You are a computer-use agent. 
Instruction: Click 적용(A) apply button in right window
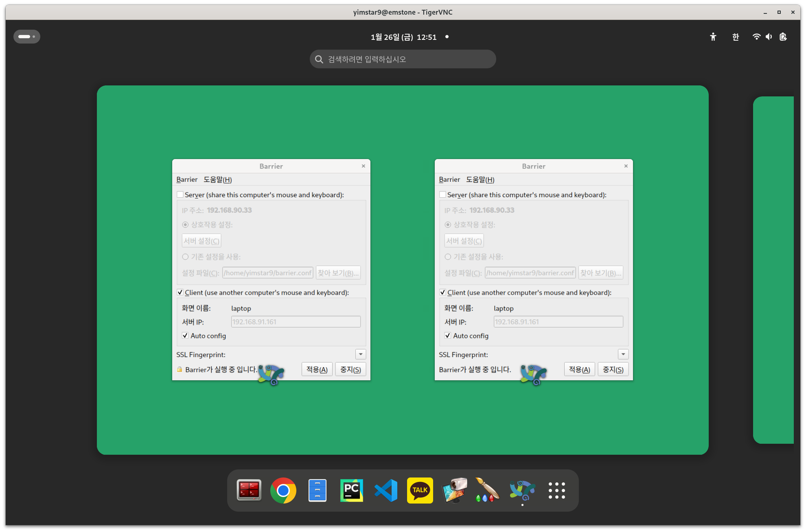579,369
